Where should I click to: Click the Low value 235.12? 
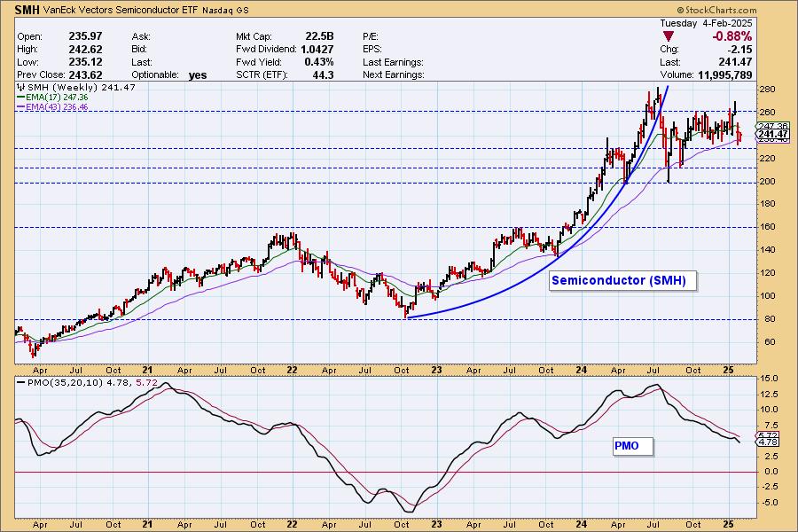coord(85,62)
